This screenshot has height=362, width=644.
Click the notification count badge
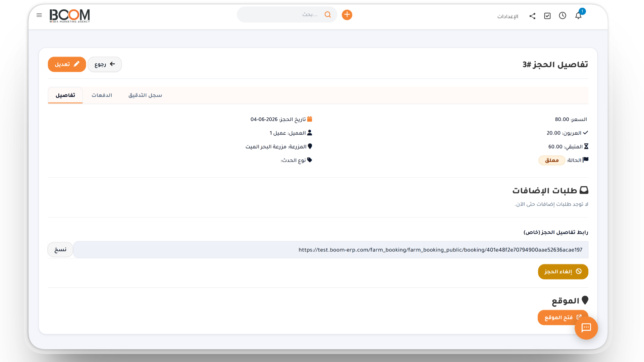582,11
